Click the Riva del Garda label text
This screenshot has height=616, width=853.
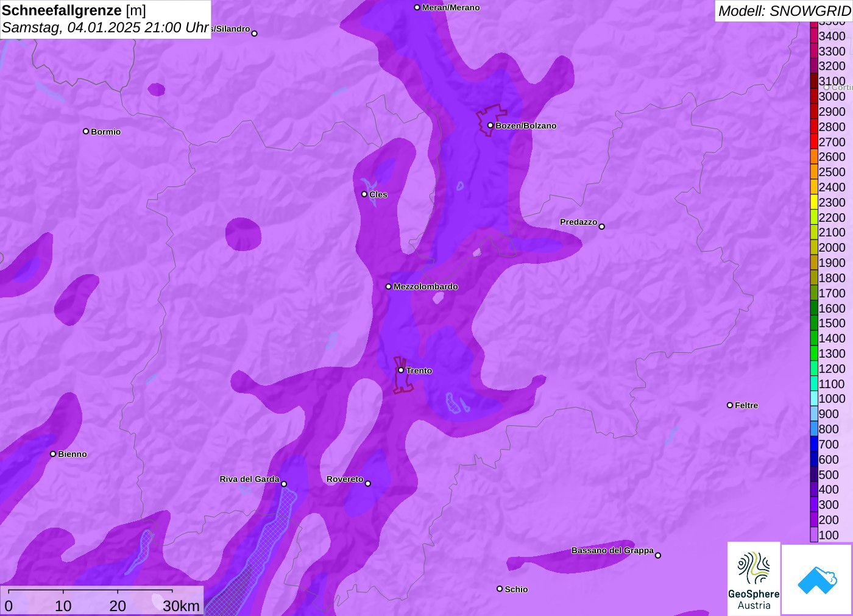pyautogui.click(x=249, y=479)
